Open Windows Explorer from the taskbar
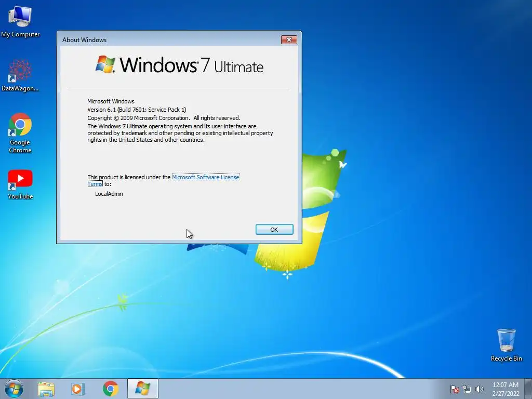This screenshot has height=399, width=532. pos(46,389)
